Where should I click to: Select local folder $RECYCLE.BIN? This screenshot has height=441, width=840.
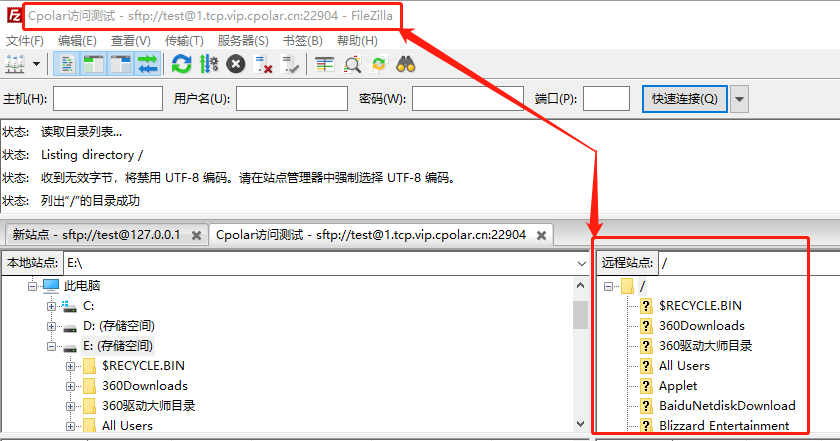pos(143,365)
